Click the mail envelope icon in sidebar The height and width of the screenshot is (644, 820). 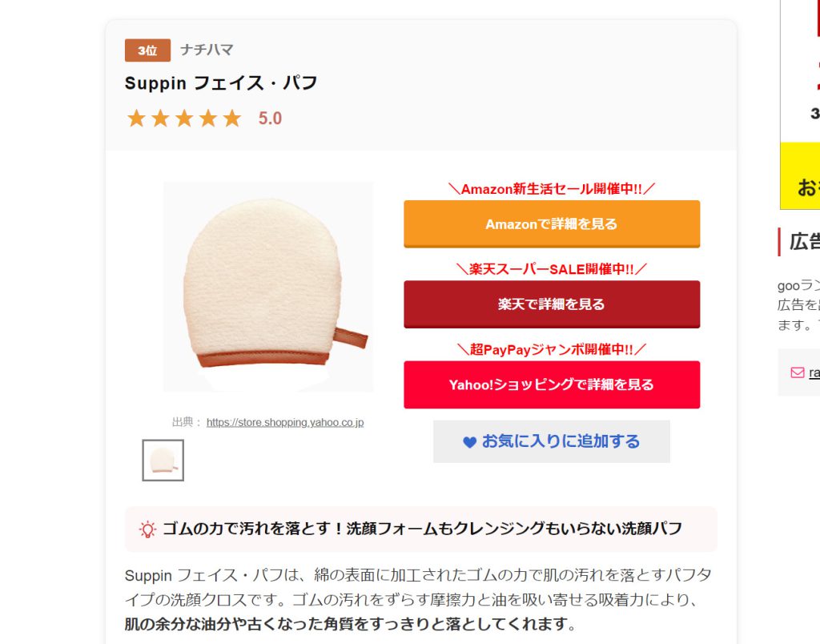click(x=797, y=372)
